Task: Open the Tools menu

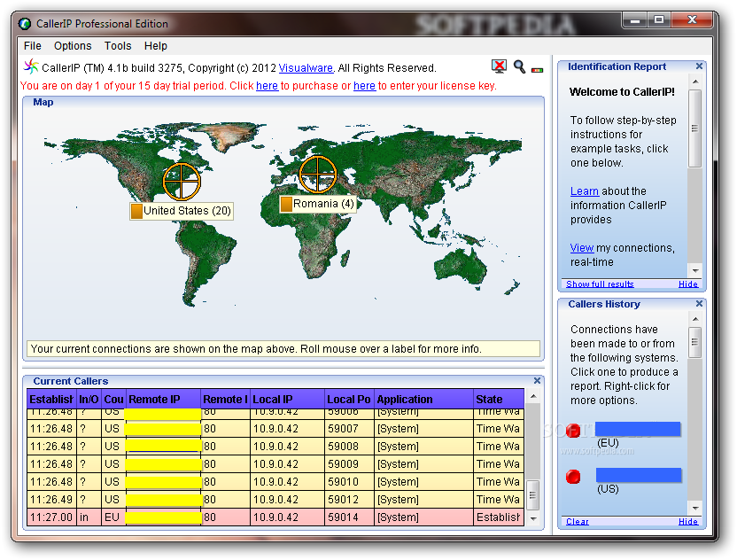Action: point(118,45)
